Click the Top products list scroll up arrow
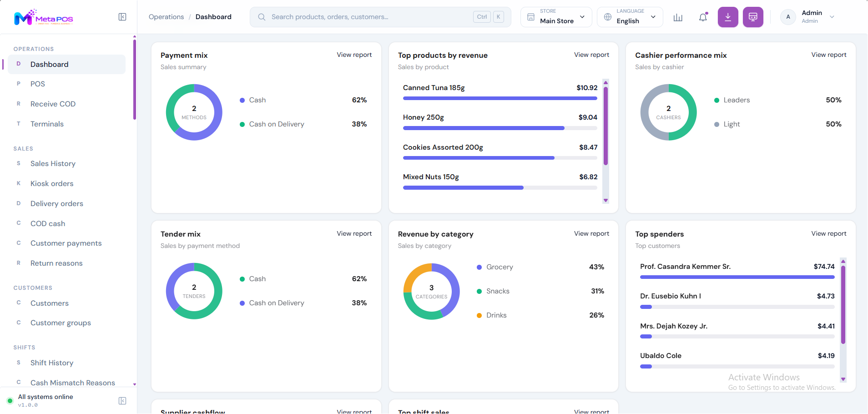Screen dimensions: 868x414 (606, 82)
